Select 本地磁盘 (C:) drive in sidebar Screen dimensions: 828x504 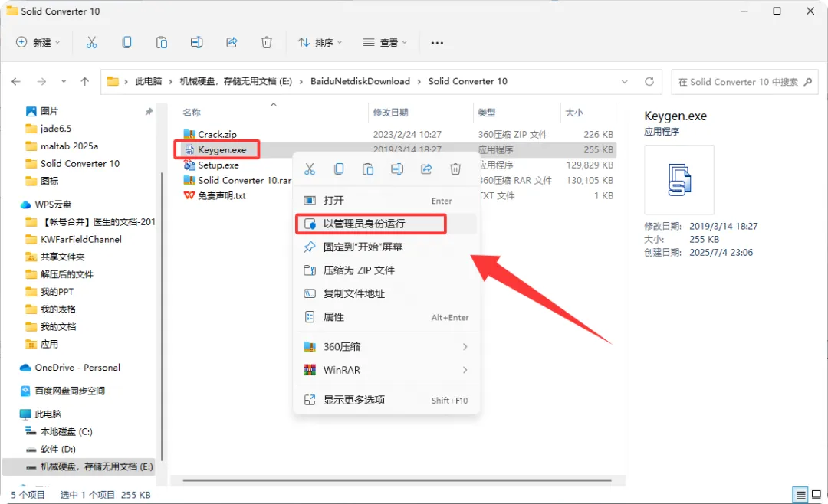[66, 432]
